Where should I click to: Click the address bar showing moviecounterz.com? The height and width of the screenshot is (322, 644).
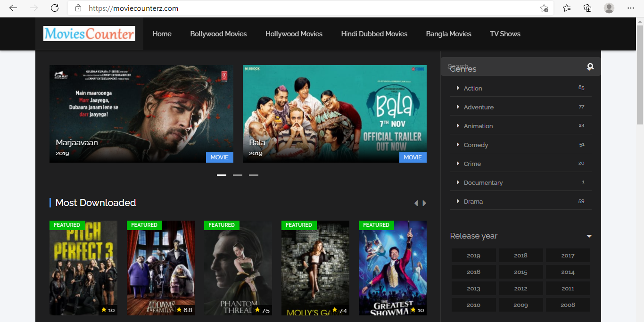311,8
